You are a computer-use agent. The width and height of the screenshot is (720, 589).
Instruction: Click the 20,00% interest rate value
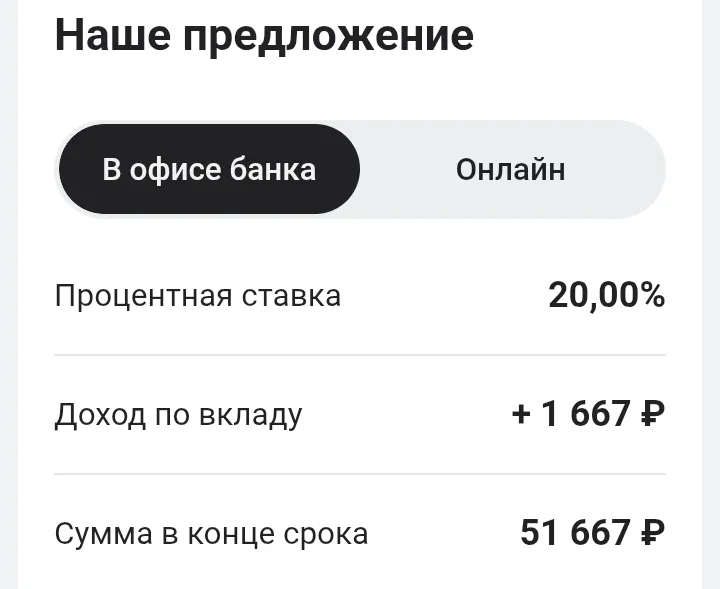[x=607, y=295]
